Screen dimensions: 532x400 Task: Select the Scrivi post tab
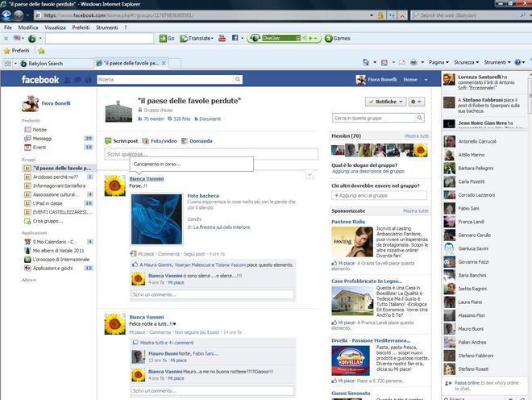(x=122, y=141)
